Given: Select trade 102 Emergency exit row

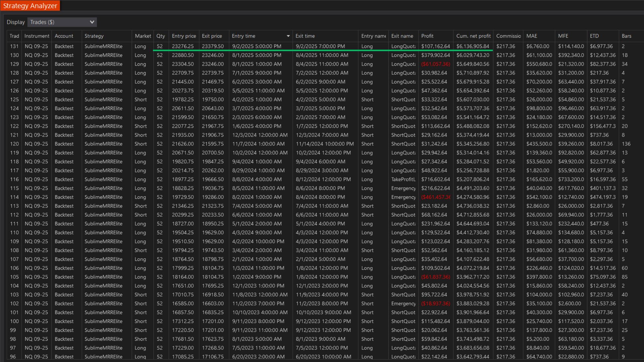Looking at the screenshot, I should (403, 303).
